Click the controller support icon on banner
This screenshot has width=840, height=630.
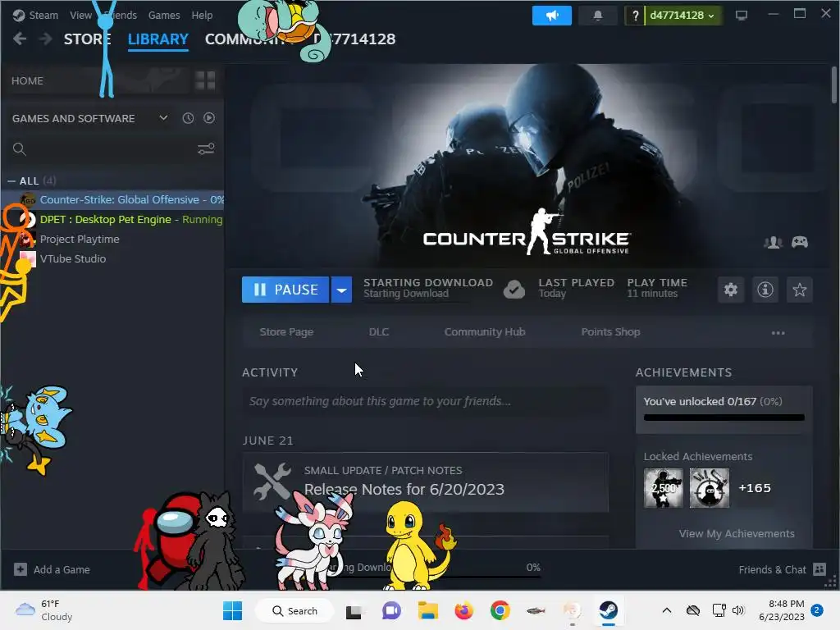pos(800,243)
